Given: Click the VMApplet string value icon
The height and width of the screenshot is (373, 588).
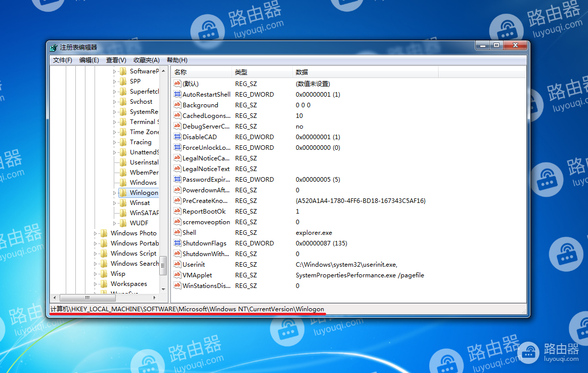Looking at the screenshot, I should pos(177,275).
